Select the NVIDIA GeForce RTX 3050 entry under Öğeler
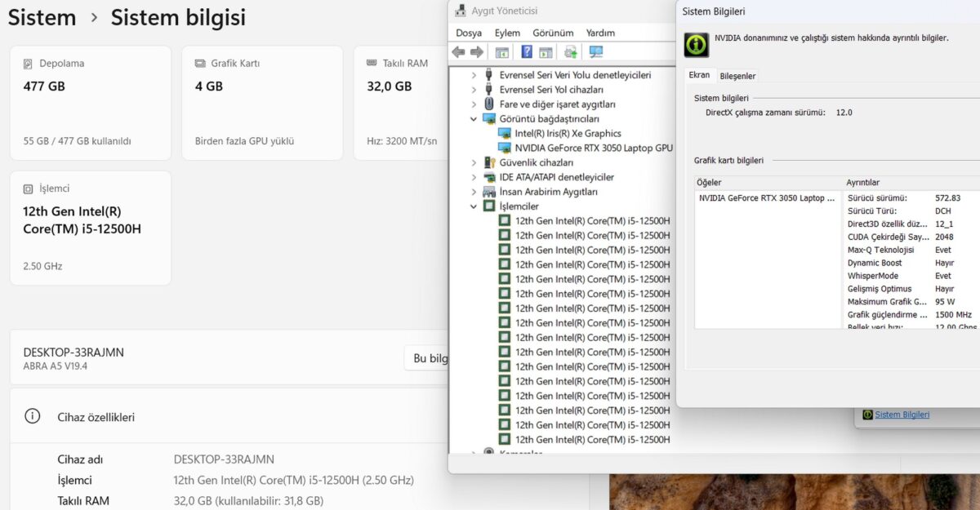The image size is (980, 510). click(767, 198)
